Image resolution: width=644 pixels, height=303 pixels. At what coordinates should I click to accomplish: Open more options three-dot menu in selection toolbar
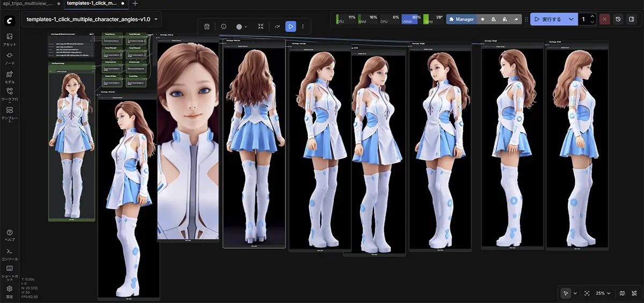tap(303, 26)
